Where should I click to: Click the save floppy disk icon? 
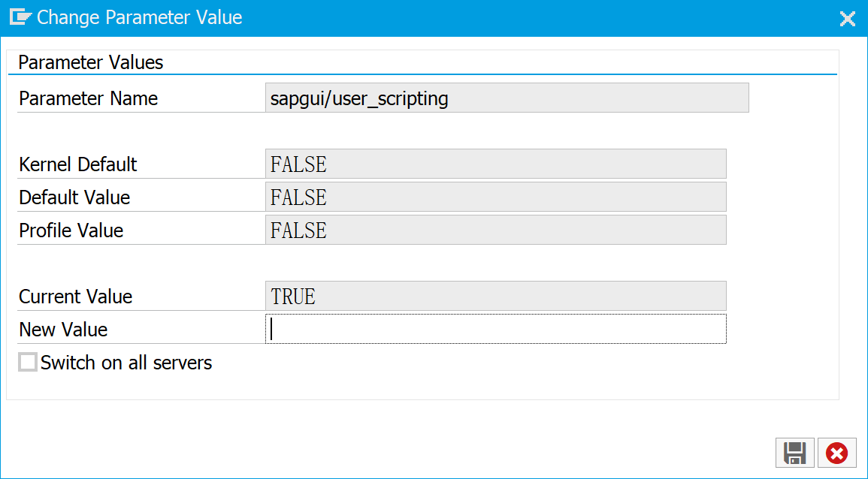794,453
